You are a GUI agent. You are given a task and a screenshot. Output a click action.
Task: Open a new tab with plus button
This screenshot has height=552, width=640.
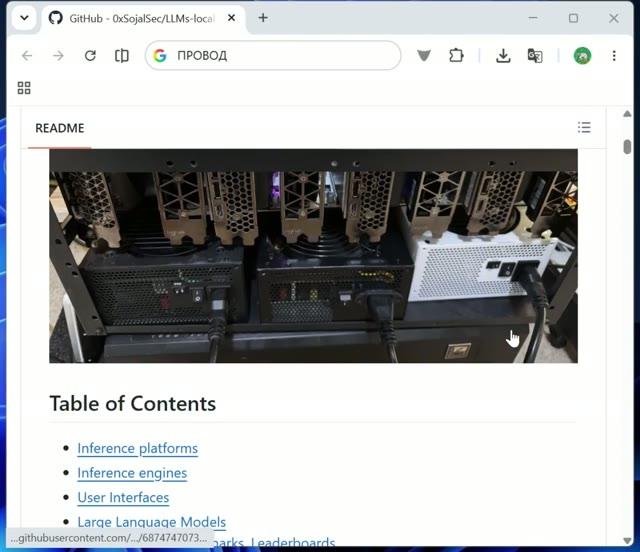[x=263, y=18]
